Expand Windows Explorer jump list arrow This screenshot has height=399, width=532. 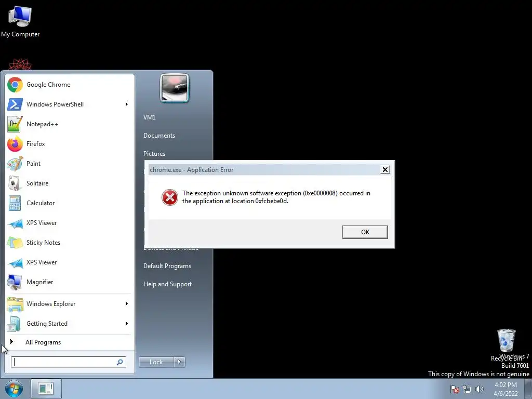[x=127, y=303]
